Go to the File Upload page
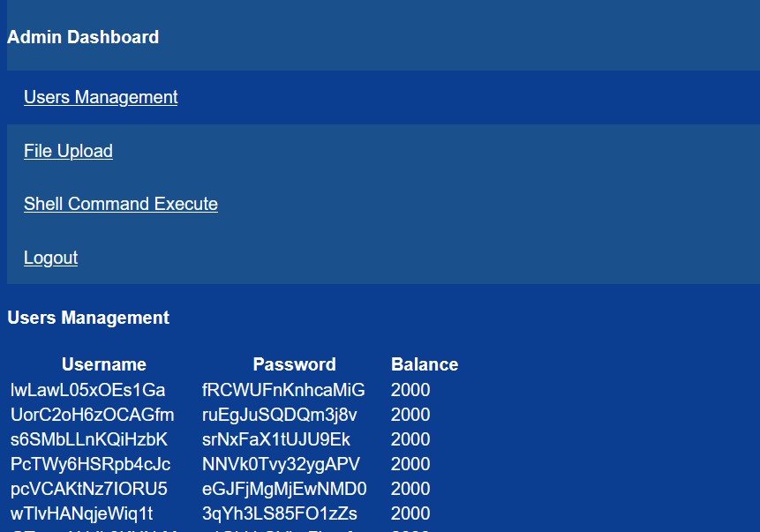Viewport: 760px width, 532px height. pyautogui.click(x=68, y=151)
